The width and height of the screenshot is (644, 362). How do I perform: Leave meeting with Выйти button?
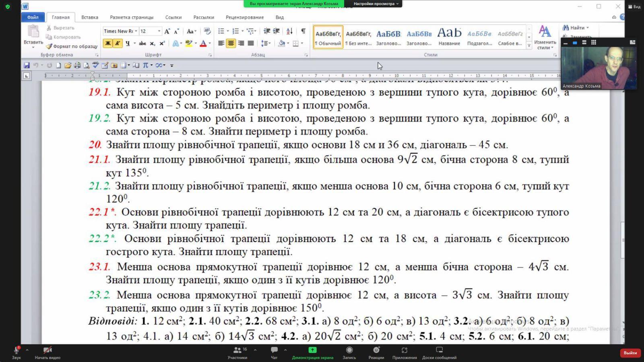click(x=630, y=353)
